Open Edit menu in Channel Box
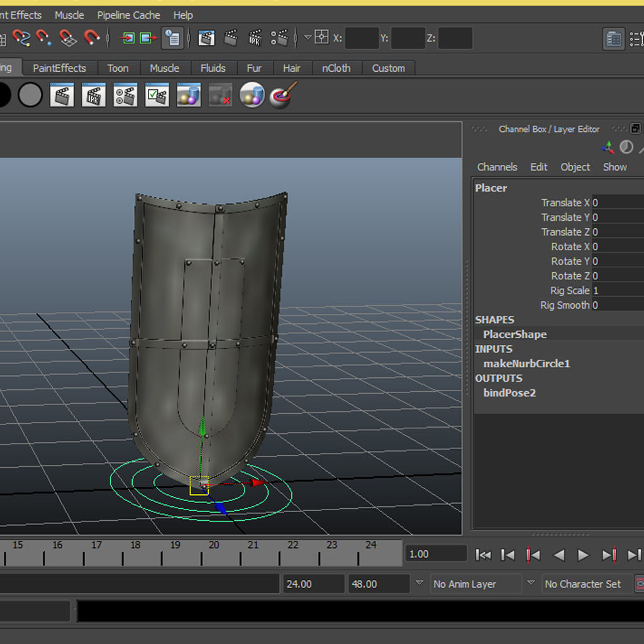 click(x=539, y=167)
